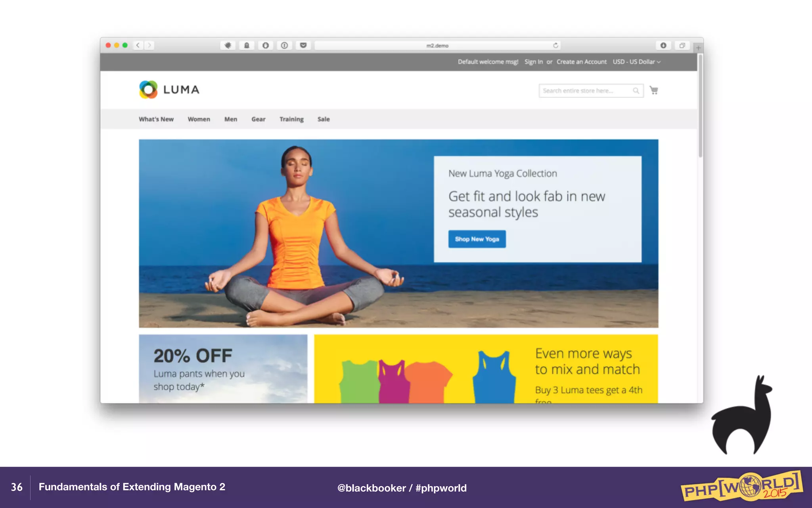Expand USD - US Dollar currency dropdown
This screenshot has height=508, width=812.
[x=636, y=62]
